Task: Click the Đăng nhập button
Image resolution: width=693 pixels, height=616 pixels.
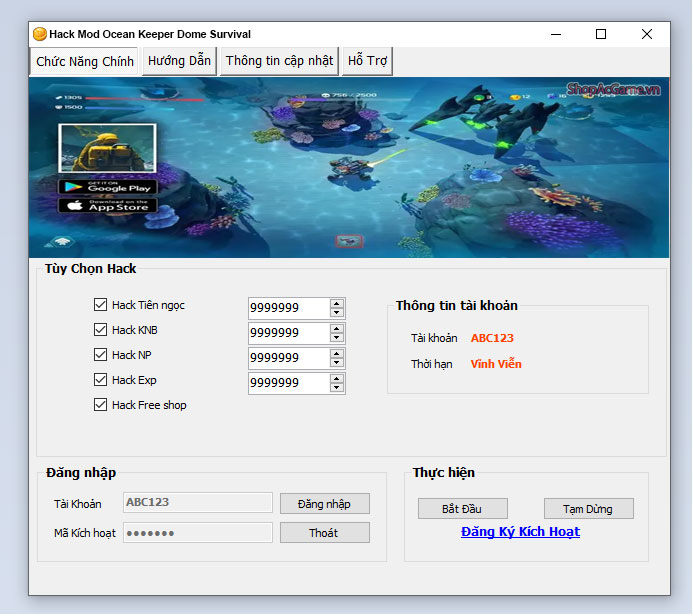Action: (324, 504)
